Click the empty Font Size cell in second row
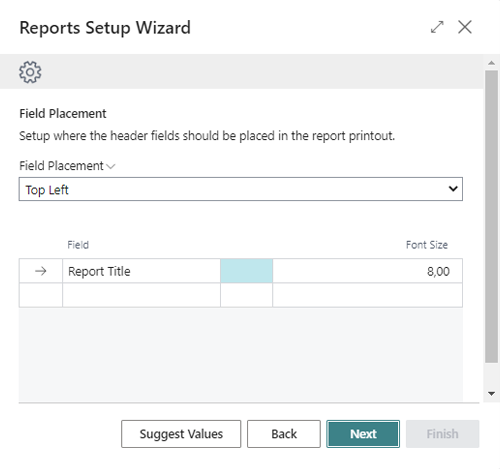The image size is (500, 469). coord(367,295)
